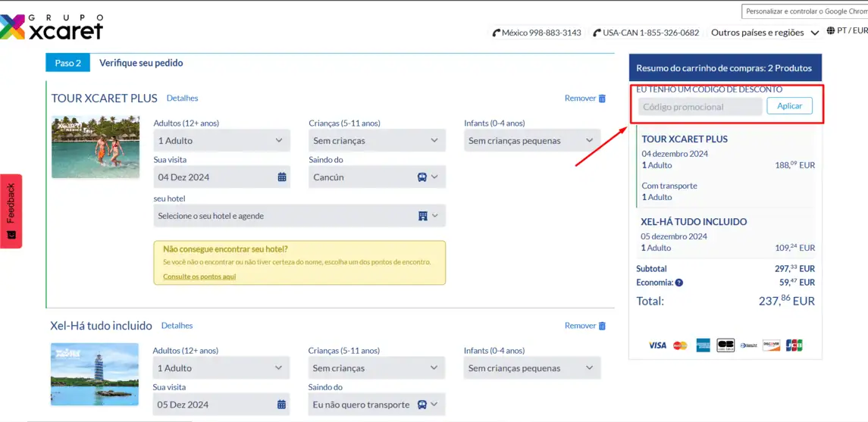Click the JCB payment logo
Image resolution: width=868 pixels, height=422 pixels.
click(794, 345)
